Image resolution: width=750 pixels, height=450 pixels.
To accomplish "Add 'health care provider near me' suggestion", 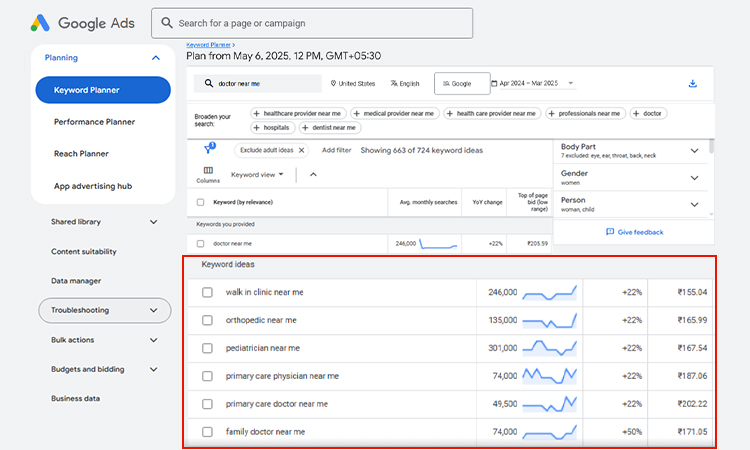I will (x=492, y=113).
